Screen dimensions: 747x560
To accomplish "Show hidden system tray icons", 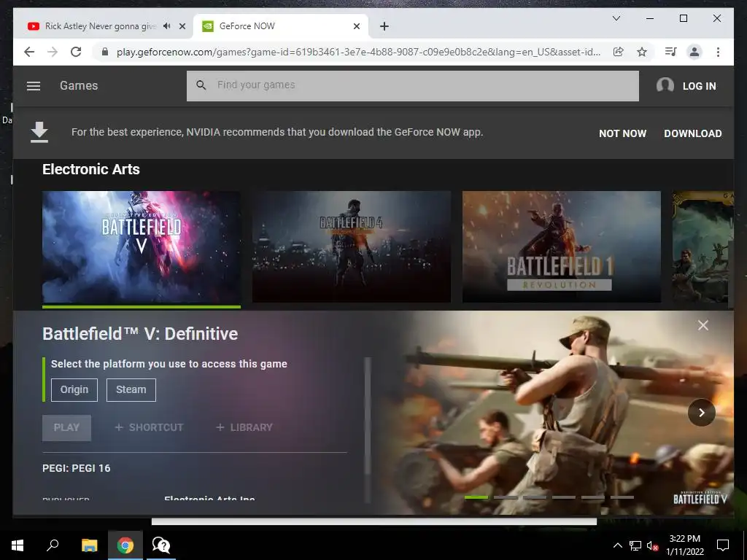I will [x=617, y=545].
